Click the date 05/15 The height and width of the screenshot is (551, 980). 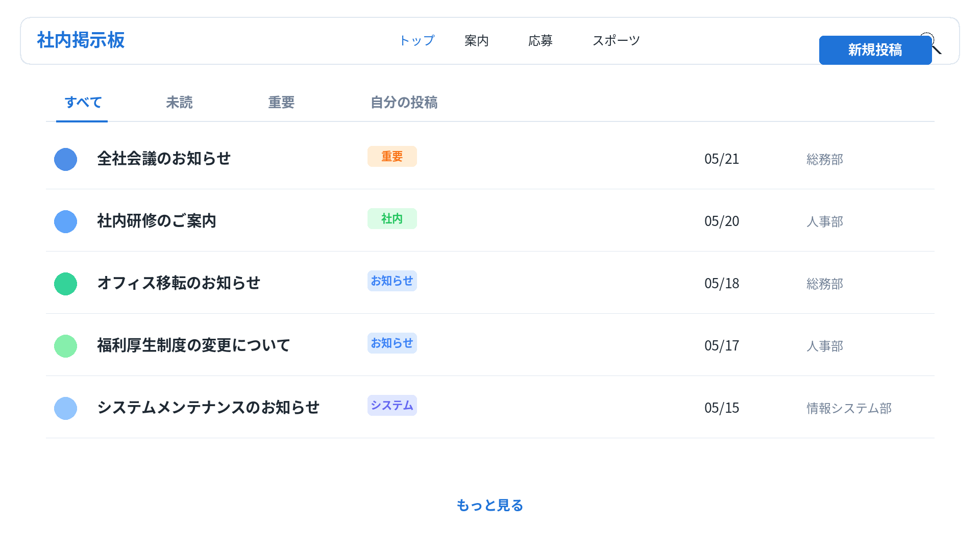722,408
